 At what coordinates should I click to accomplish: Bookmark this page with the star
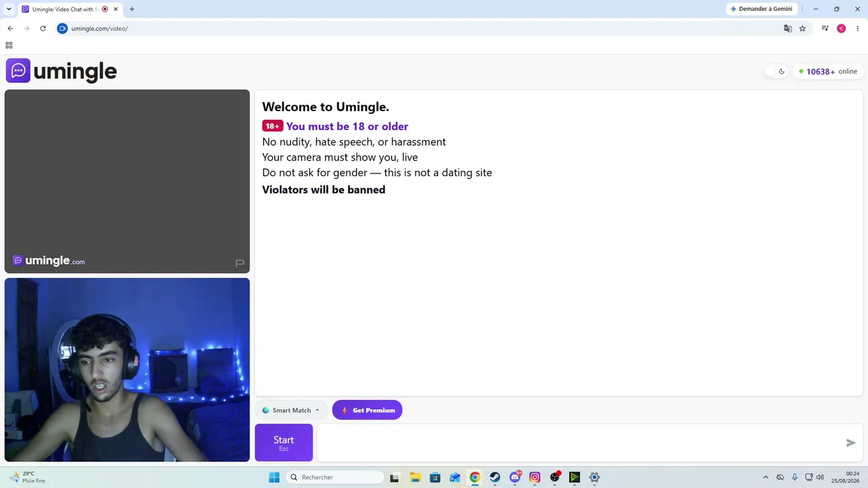coord(802,28)
